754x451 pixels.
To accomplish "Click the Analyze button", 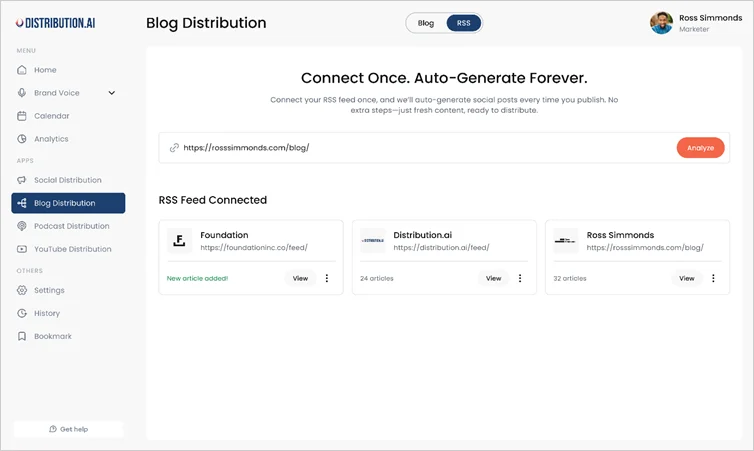I will (700, 148).
